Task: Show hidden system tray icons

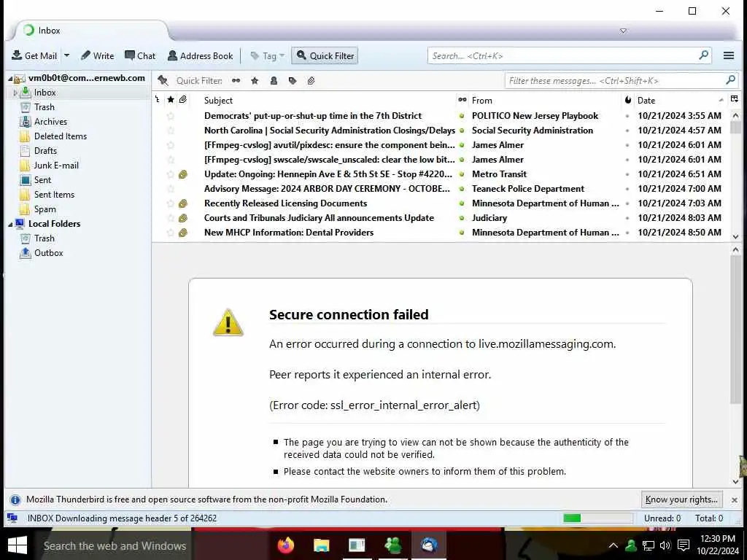Action: pyautogui.click(x=613, y=545)
